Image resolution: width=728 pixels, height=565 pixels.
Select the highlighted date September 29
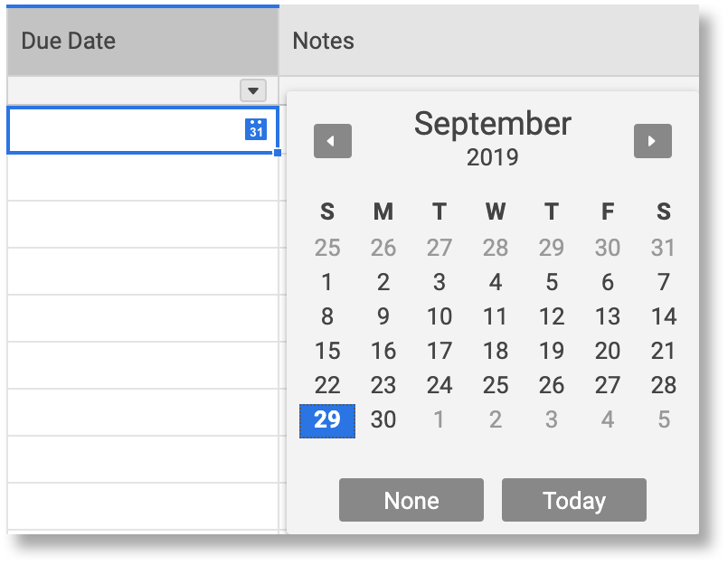click(327, 419)
